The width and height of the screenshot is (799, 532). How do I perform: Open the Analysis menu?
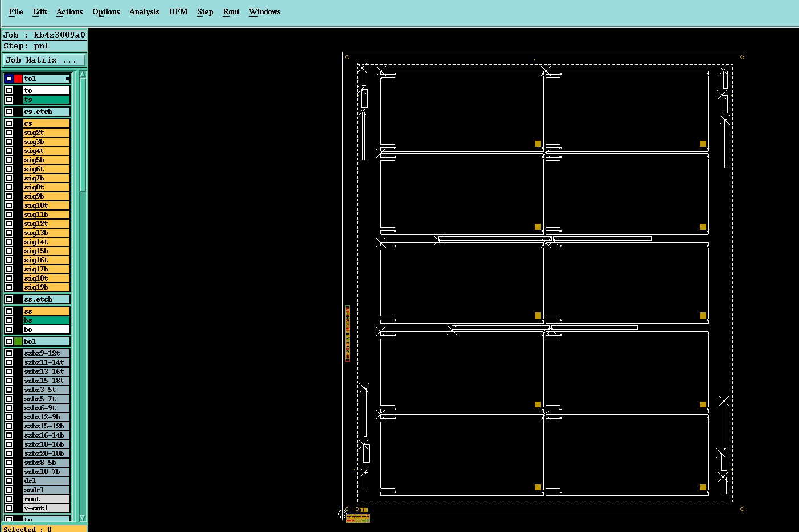point(144,11)
